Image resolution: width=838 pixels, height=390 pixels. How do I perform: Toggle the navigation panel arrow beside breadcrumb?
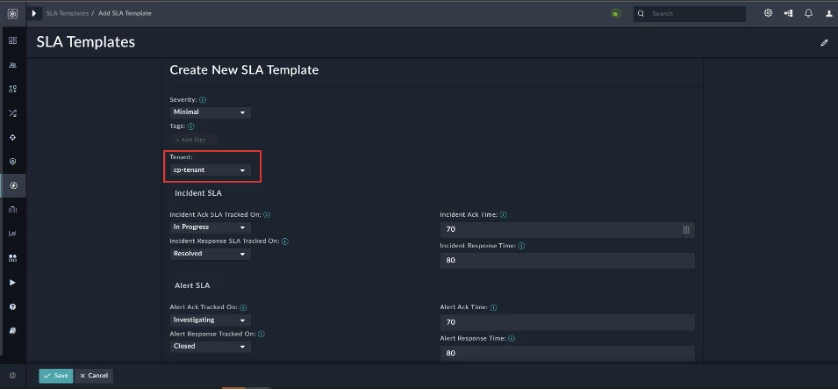pyautogui.click(x=34, y=13)
